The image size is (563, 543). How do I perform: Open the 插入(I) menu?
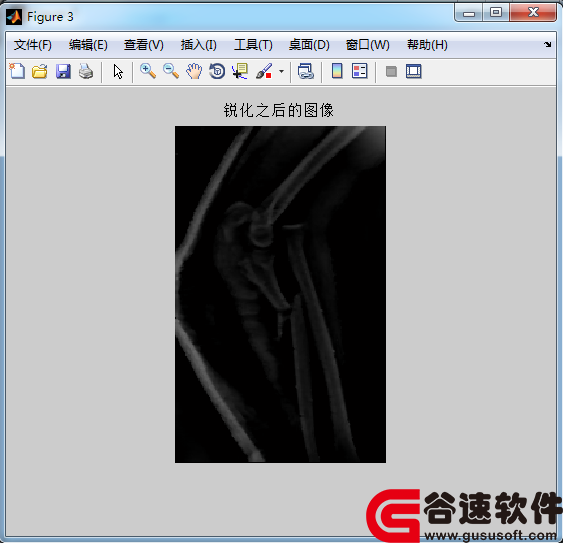199,45
